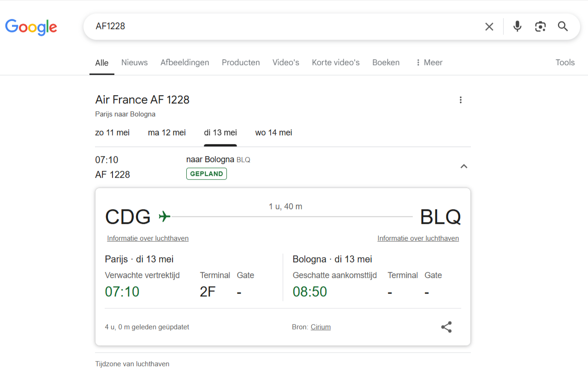Click the magnifying glass search button

[x=563, y=26]
